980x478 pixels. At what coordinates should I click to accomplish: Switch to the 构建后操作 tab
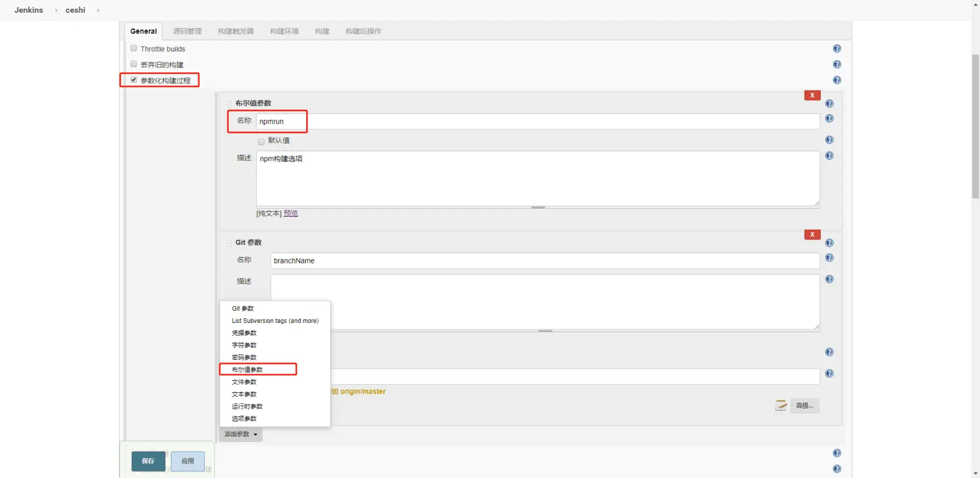(363, 31)
